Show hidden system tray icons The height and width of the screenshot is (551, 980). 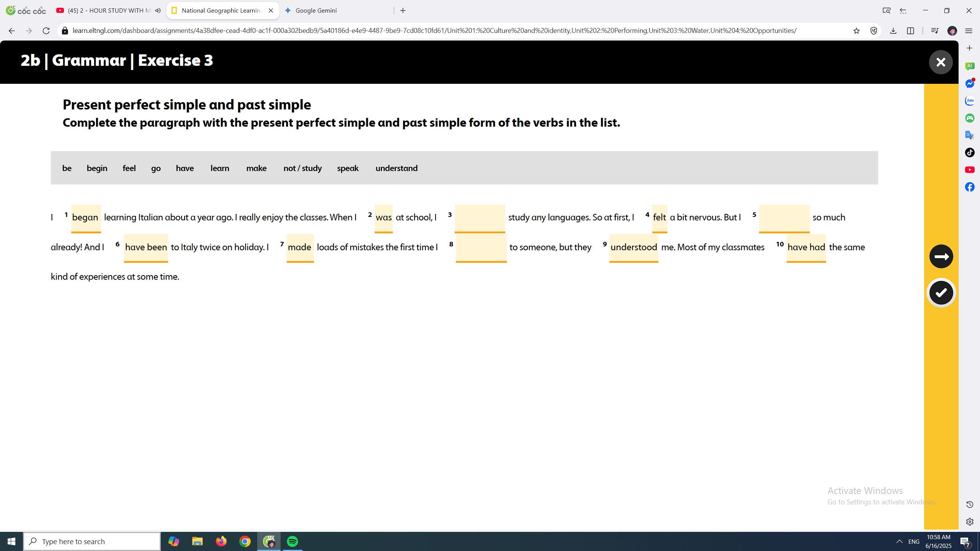899,541
